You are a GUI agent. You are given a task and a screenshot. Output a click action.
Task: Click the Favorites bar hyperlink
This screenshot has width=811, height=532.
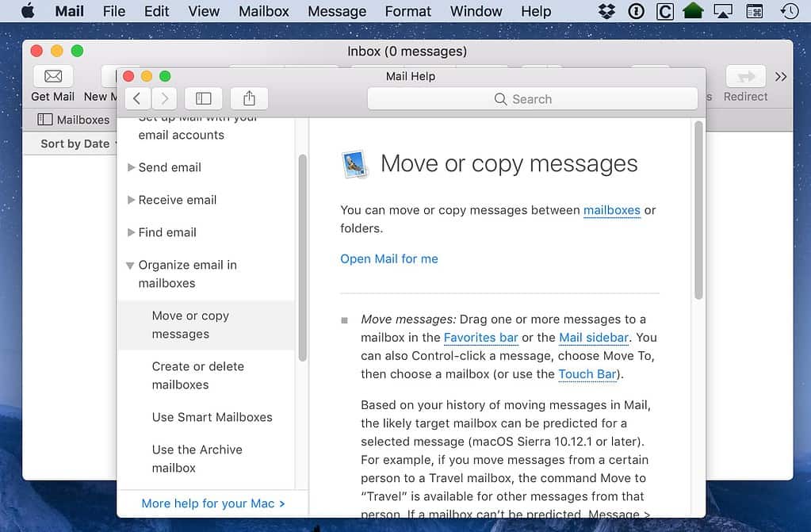click(x=480, y=338)
